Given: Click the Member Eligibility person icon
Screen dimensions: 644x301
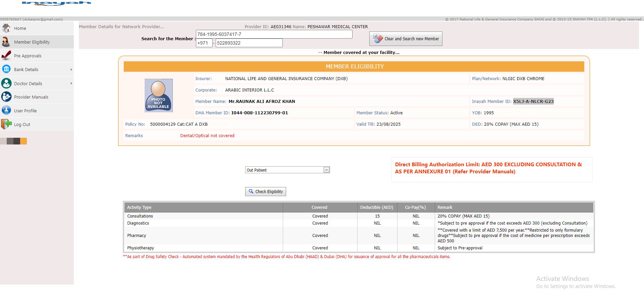Looking at the screenshot, I should (x=6, y=42).
